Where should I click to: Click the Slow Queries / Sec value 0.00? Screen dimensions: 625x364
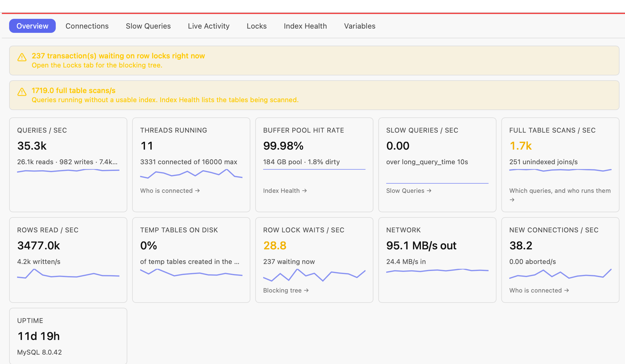398,146
